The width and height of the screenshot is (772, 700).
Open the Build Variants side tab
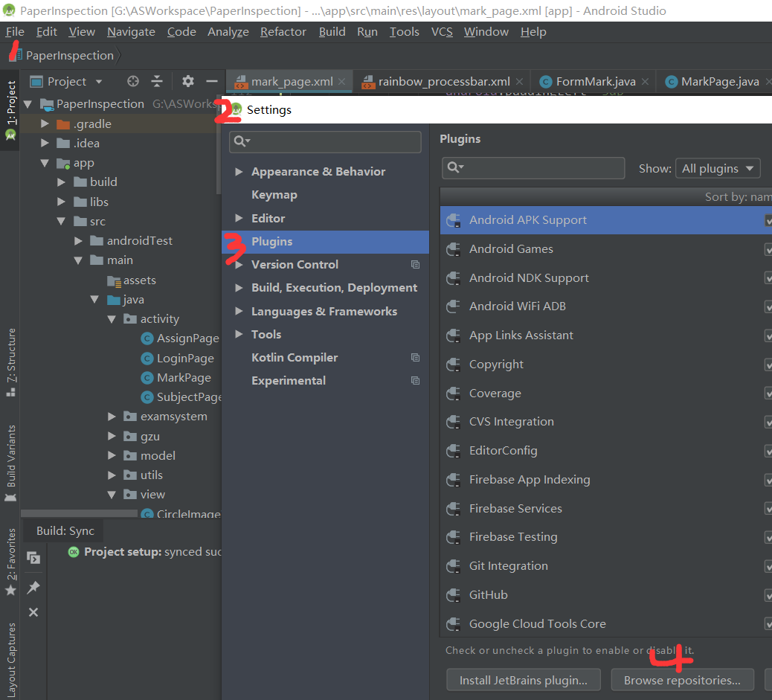click(10, 463)
